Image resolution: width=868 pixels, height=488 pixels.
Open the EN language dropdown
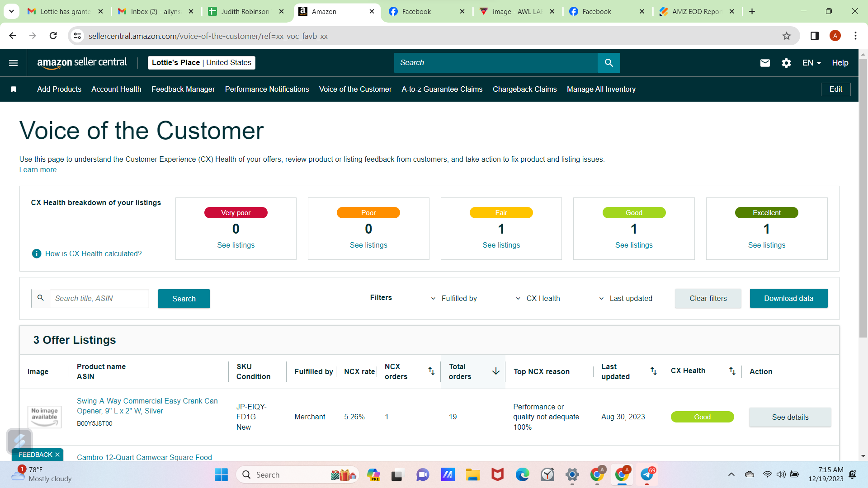[811, 63]
